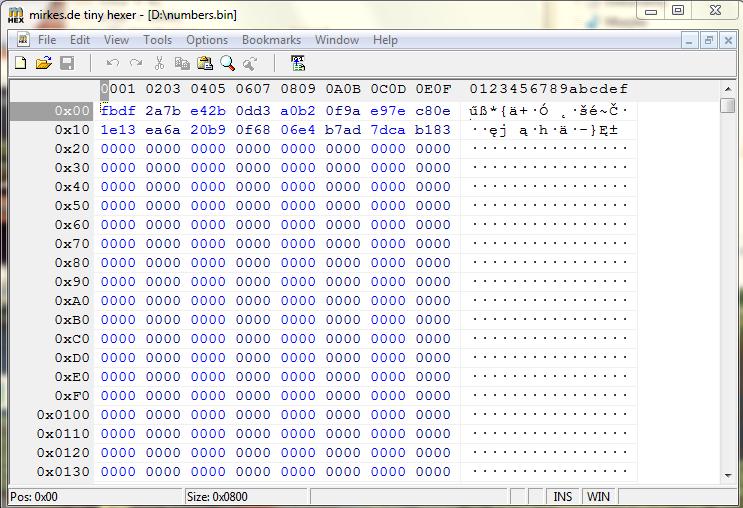Click Size: 0x0800 in status bar
The image size is (743, 508).
[x=217, y=497]
